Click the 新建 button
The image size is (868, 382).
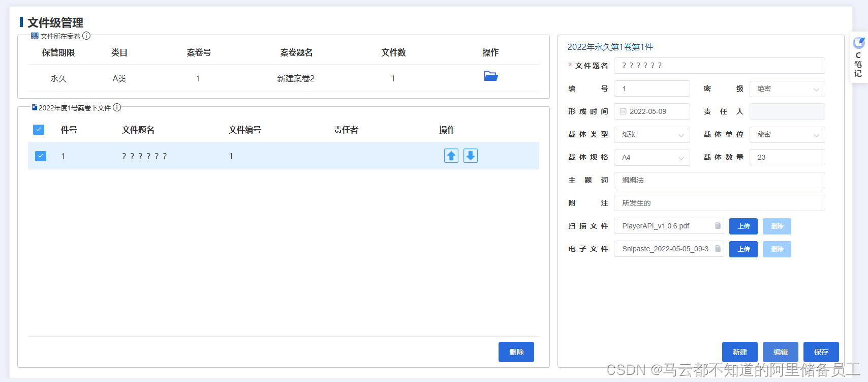click(x=740, y=352)
